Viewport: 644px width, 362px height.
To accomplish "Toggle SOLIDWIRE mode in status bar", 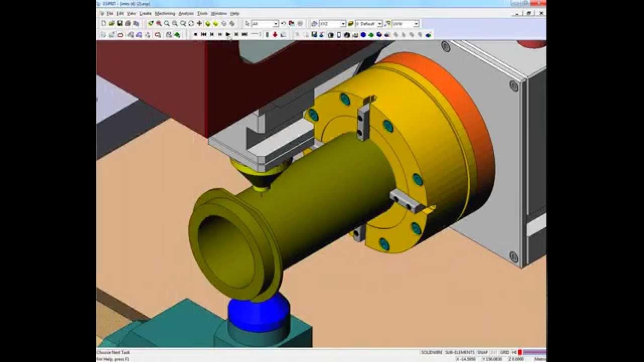I will [432, 352].
